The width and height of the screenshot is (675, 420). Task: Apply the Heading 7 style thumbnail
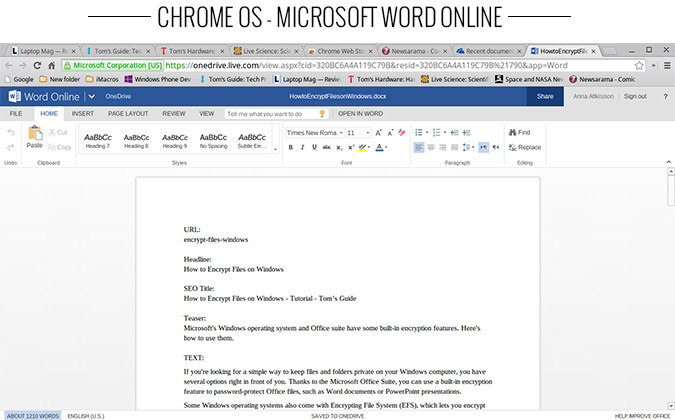[98, 139]
